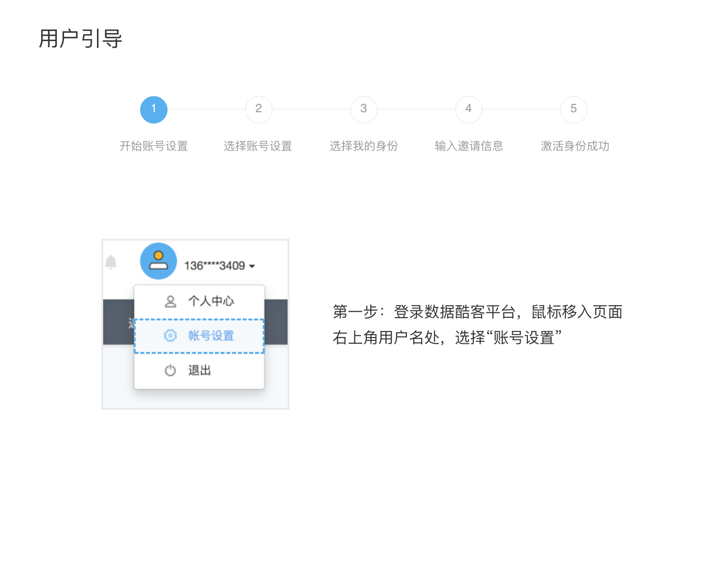Go to step 3 circle

[x=364, y=109]
